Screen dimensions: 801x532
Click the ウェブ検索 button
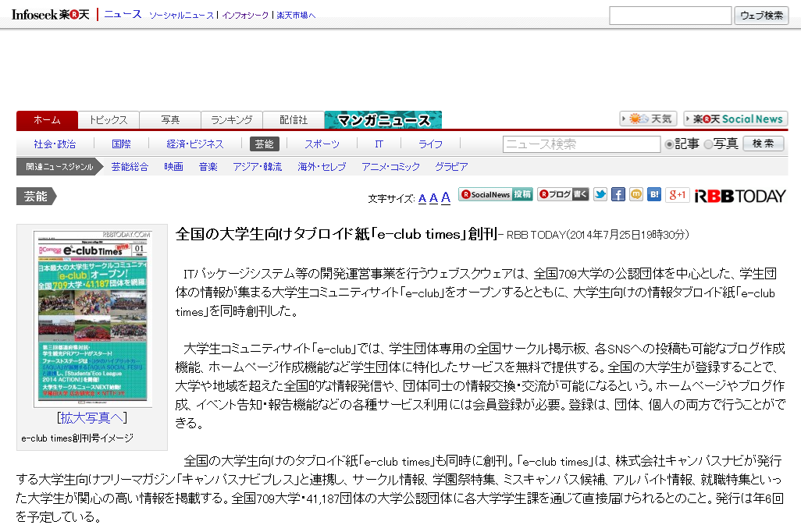click(761, 16)
